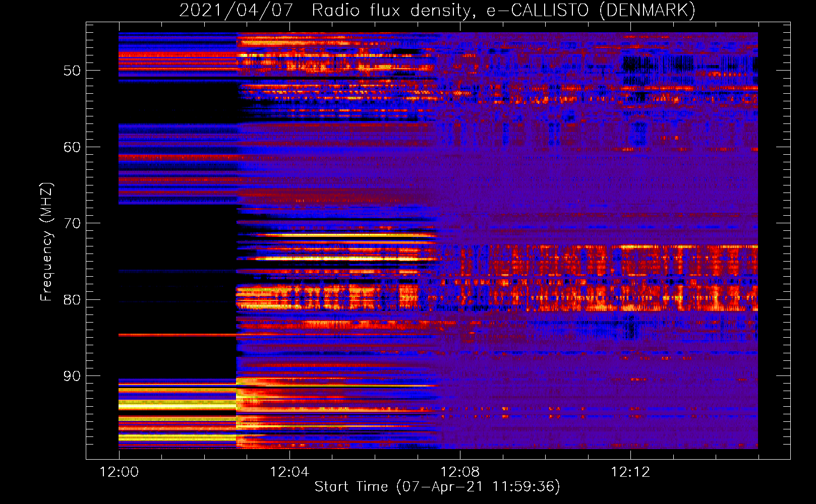This screenshot has width=816, height=504.
Task: Click the 12:08 time tick label
Action: 460,472
